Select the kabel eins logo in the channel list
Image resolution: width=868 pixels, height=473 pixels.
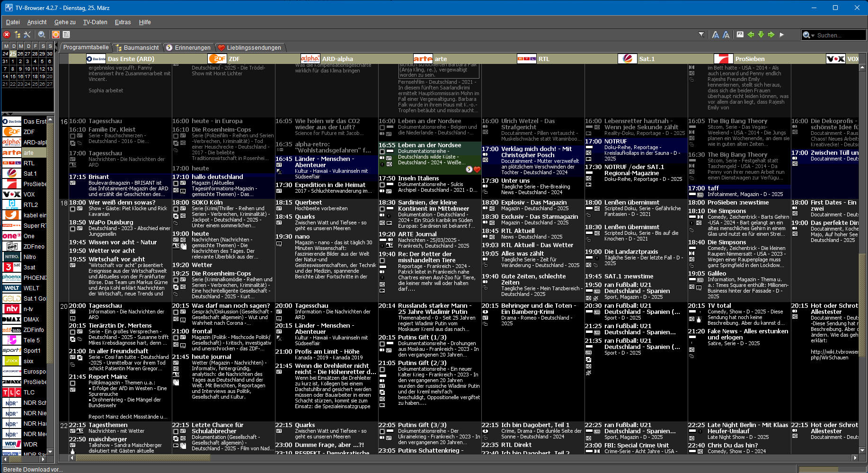12,215
